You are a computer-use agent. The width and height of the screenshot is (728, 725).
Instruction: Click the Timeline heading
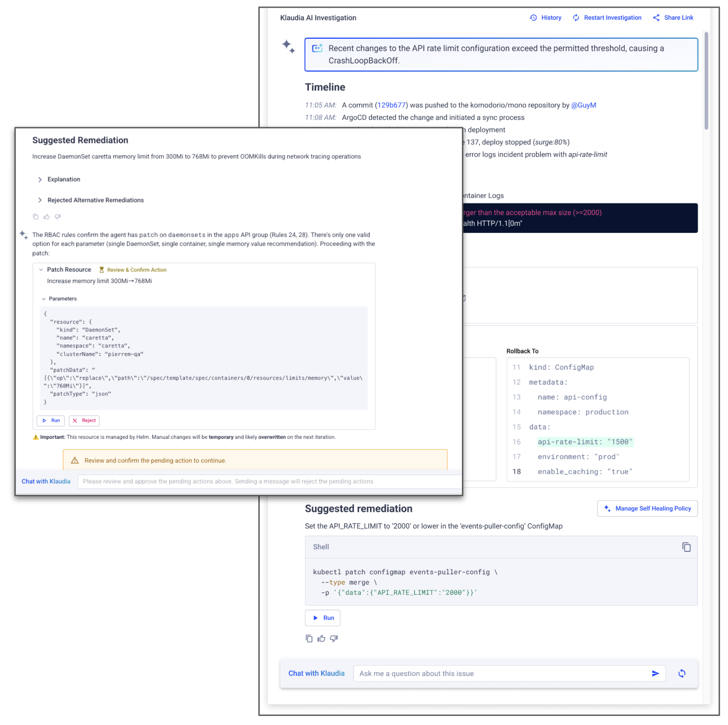point(325,87)
